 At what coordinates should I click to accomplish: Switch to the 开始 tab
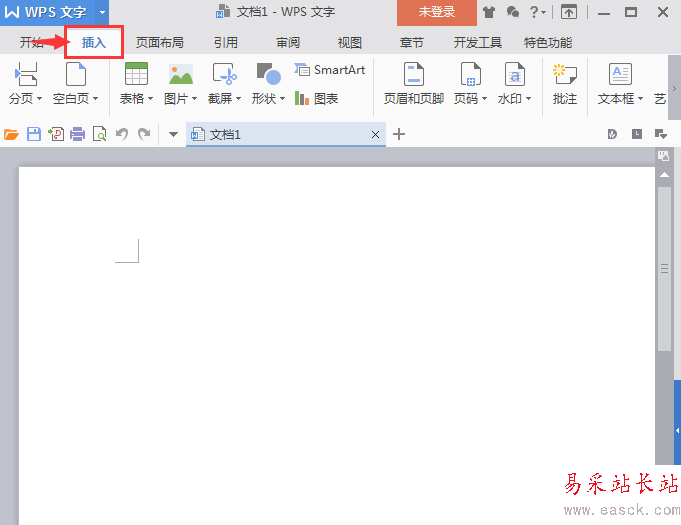click(x=32, y=43)
